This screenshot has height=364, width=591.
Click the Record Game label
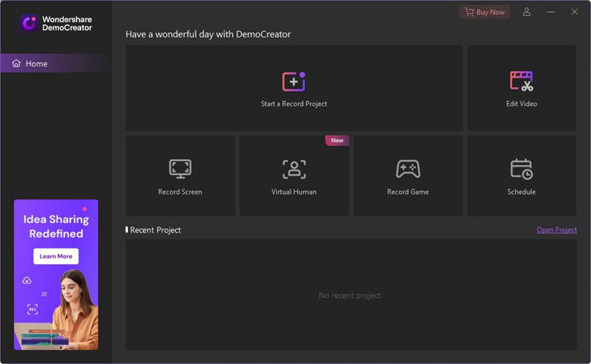pos(408,192)
